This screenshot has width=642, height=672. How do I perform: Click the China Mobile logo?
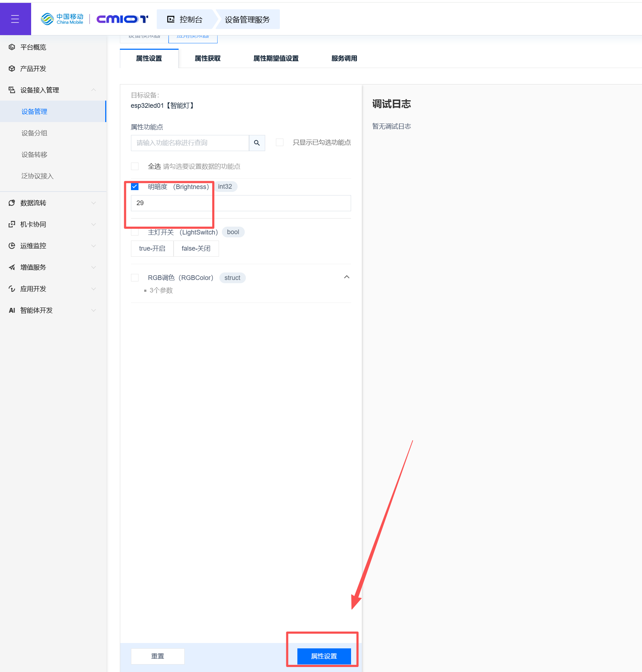62,19
